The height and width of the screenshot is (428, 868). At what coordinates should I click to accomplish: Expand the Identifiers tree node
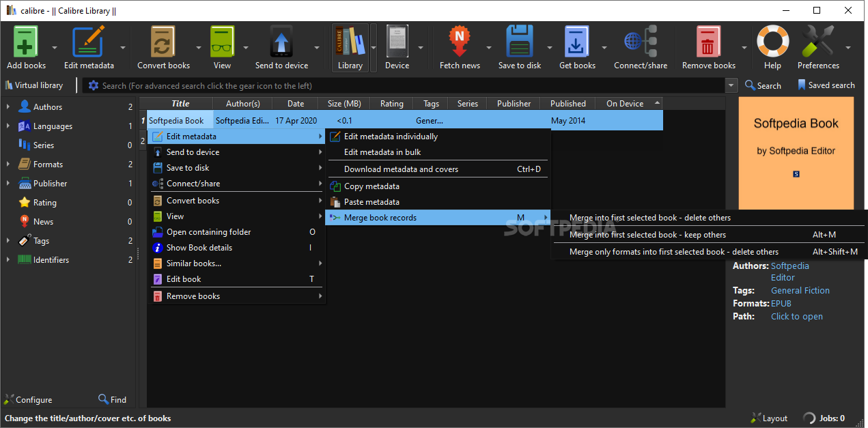click(x=8, y=259)
